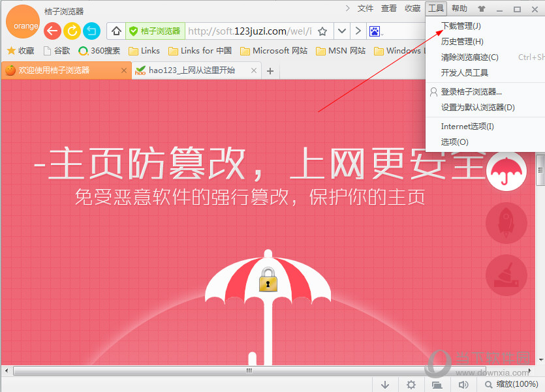Open the download manager icon in status bar
The height and width of the screenshot is (392, 545).
tap(385, 384)
